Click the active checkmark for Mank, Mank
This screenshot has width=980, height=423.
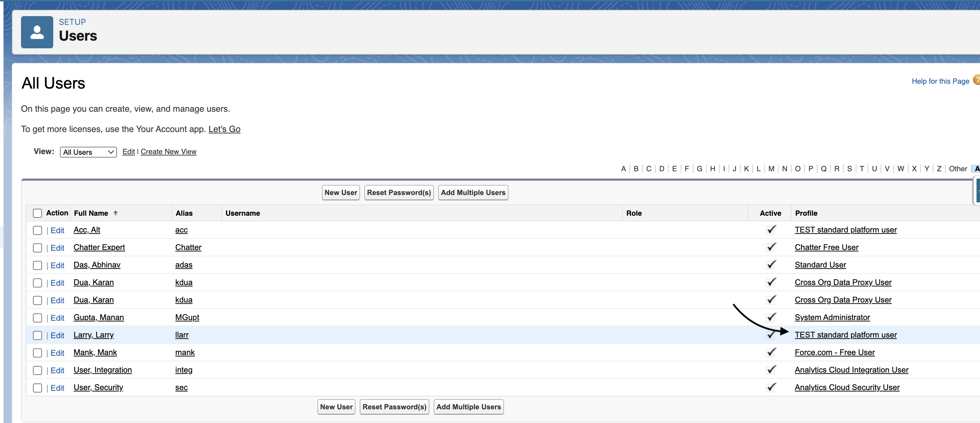point(771,352)
